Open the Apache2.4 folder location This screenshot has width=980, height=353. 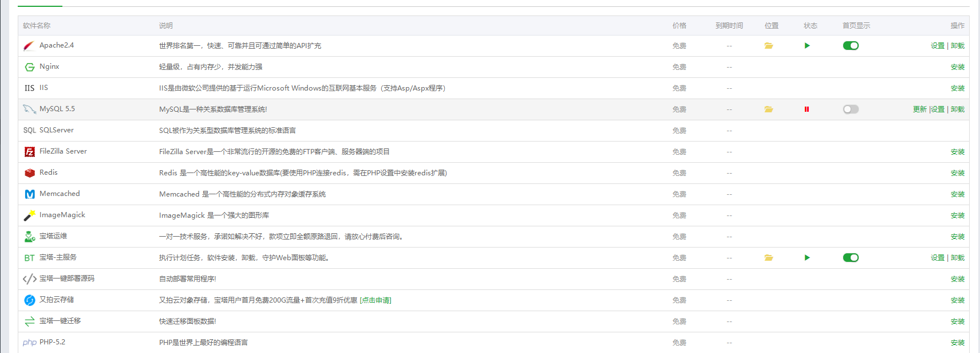click(769, 46)
